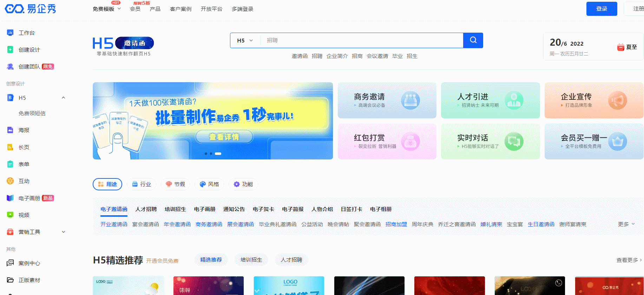Select 人才招聘 category in category row
Image resolution: width=644 pixels, height=295 pixels.
click(x=146, y=209)
